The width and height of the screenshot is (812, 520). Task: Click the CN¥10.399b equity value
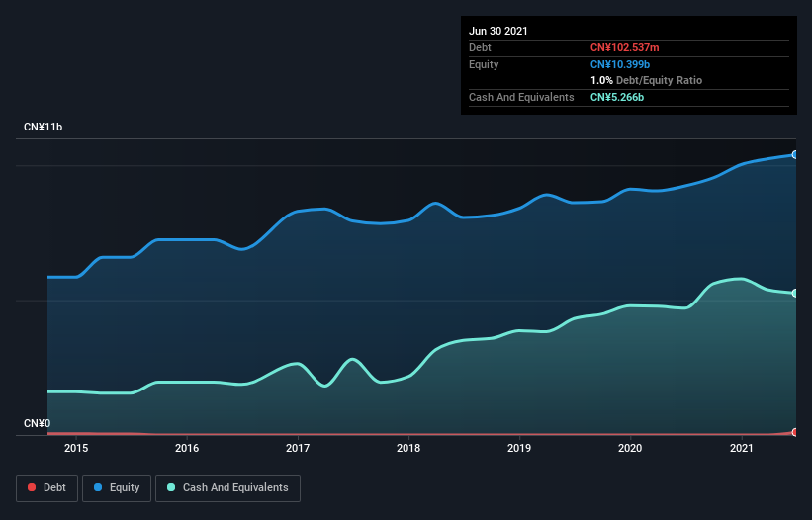point(620,64)
